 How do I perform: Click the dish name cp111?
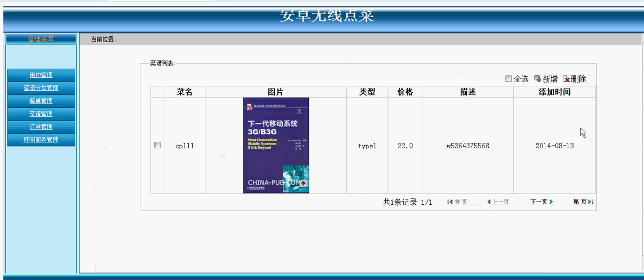tap(185, 146)
